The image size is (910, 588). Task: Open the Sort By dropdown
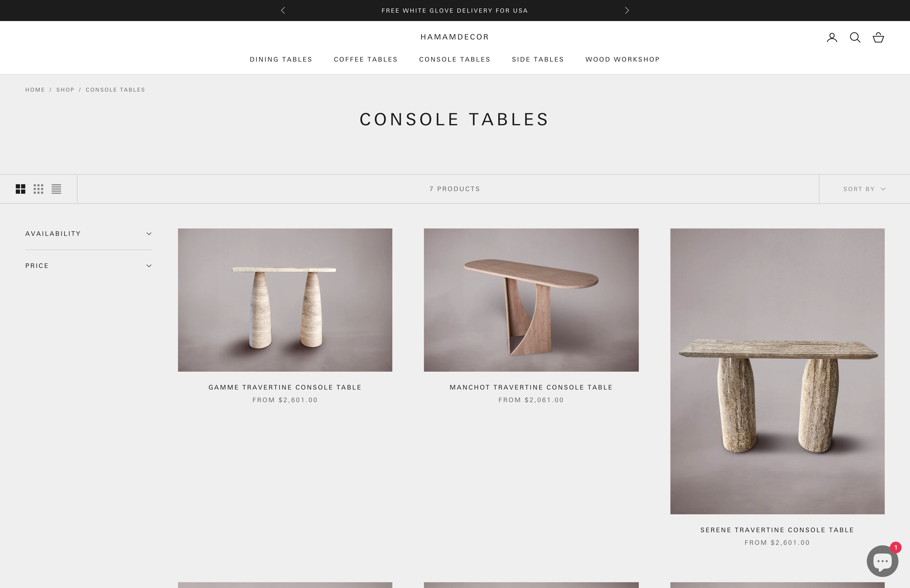(x=864, y=189)
